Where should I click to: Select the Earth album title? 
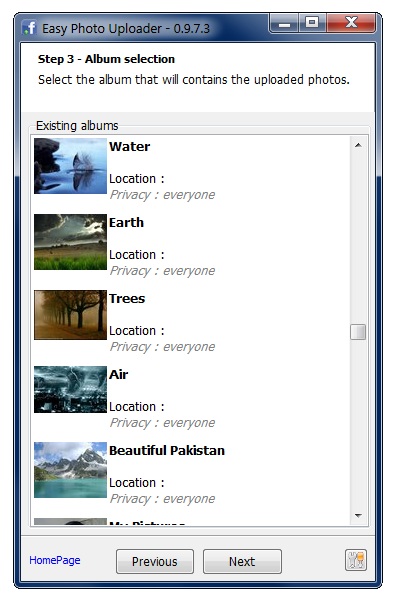click(x=126, y=223)
